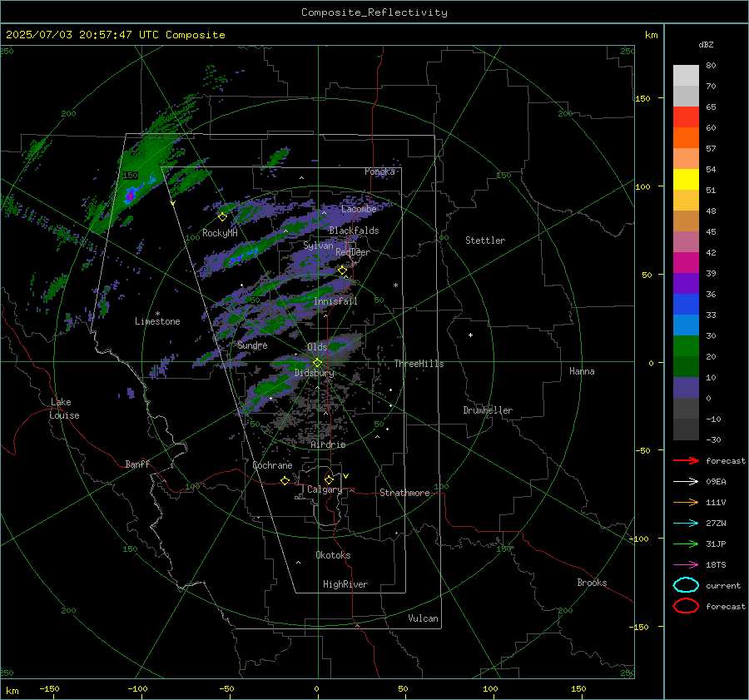Click the -30 dBZ value in legend
Viewport: 749px width, 700px height.
coord(713,439)
